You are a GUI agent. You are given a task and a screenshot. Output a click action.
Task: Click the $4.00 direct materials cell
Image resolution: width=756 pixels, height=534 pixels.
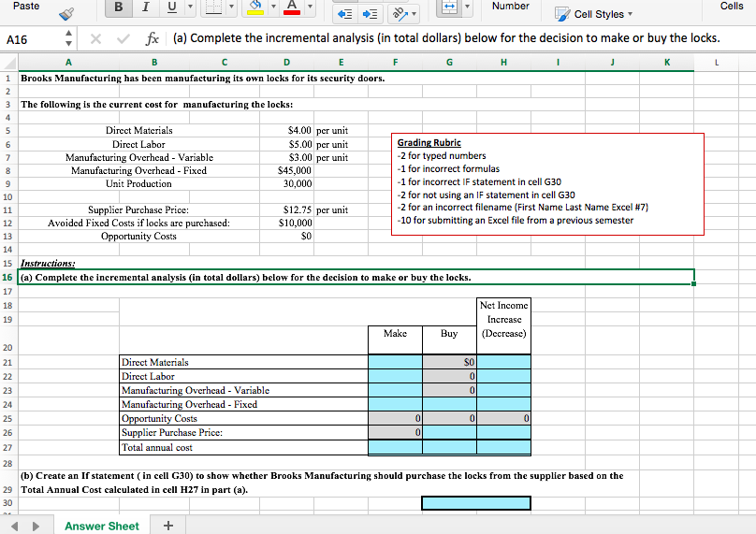click(287, 130)
